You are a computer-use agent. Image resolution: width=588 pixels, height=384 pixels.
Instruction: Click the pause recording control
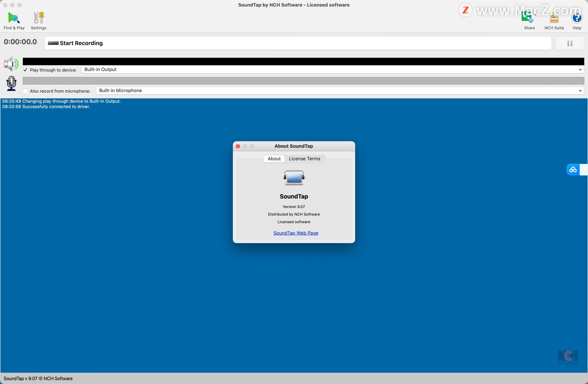pos(569,43)
